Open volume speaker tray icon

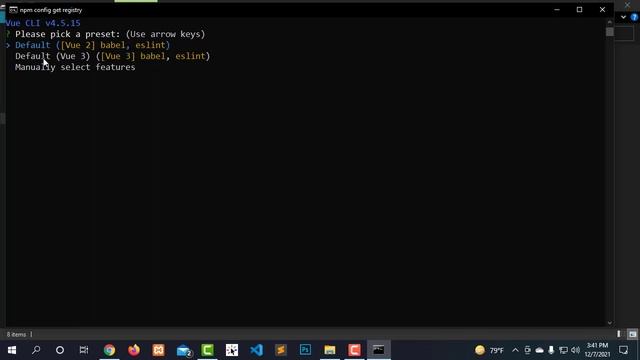576,350
